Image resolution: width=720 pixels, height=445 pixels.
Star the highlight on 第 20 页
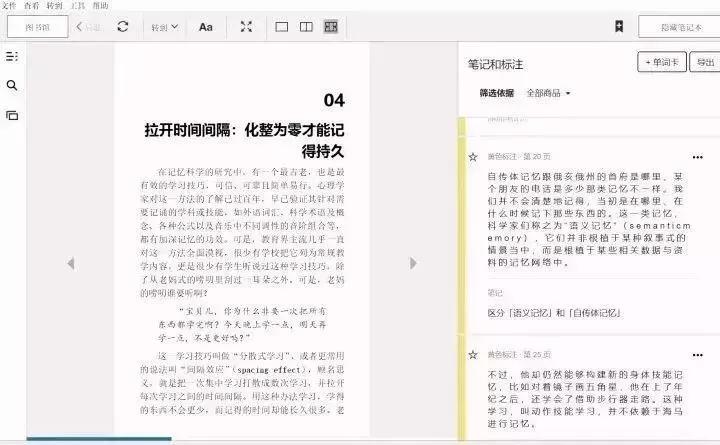point(473,157)
